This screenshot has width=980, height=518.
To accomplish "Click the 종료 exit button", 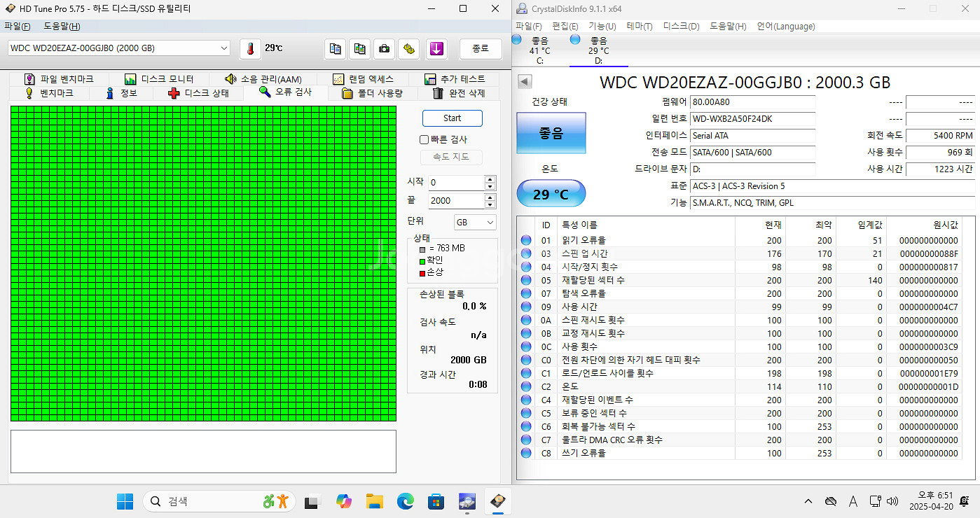I will pos(481,48).
